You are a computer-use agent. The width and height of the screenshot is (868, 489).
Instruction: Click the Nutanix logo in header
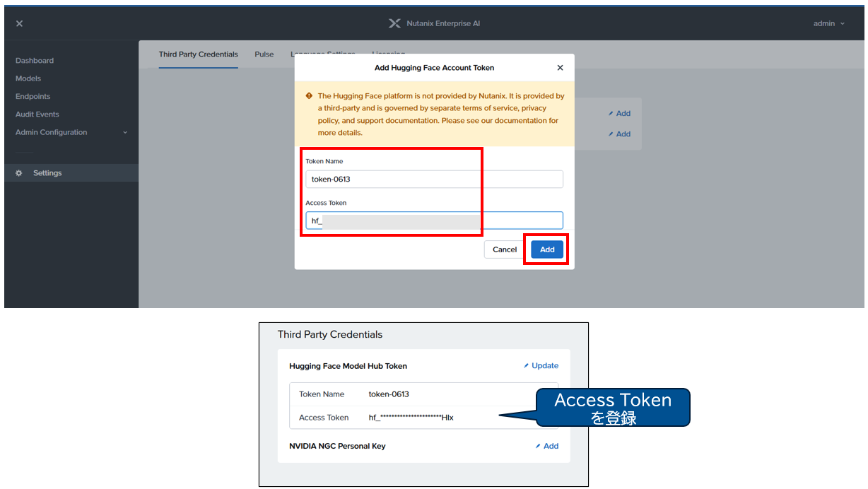pos(394,23)
